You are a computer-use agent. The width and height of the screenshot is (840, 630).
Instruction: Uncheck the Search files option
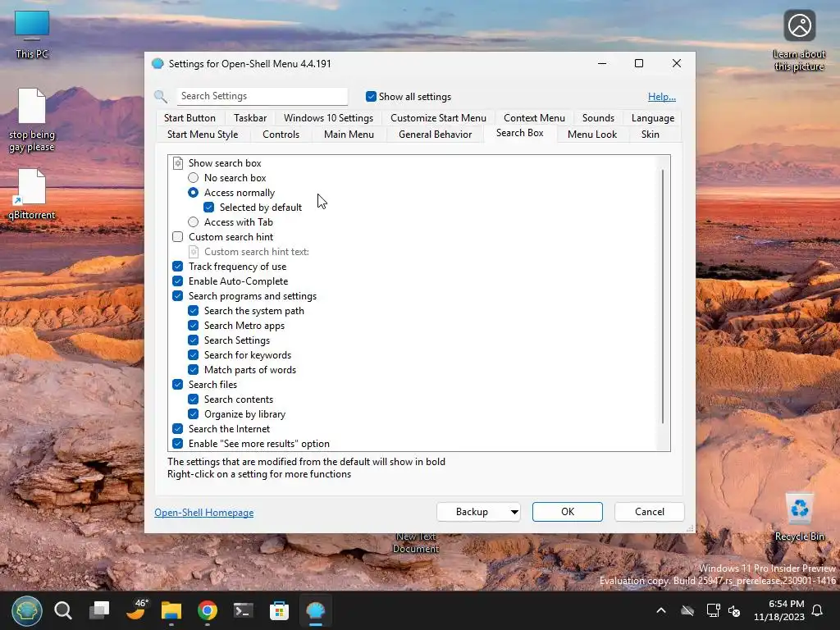[x=178, y=384]
